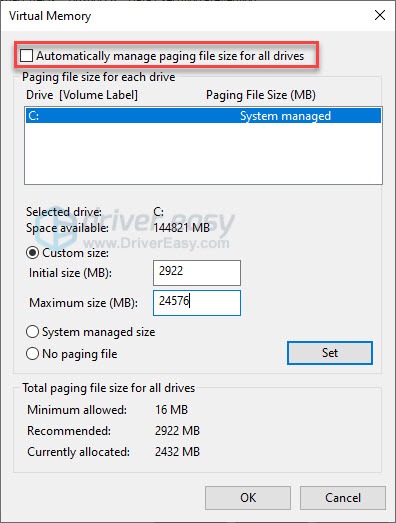The image size is (396, 523).
Task: Click the Recommended 2922 MB value
Action: coord(177,431)
